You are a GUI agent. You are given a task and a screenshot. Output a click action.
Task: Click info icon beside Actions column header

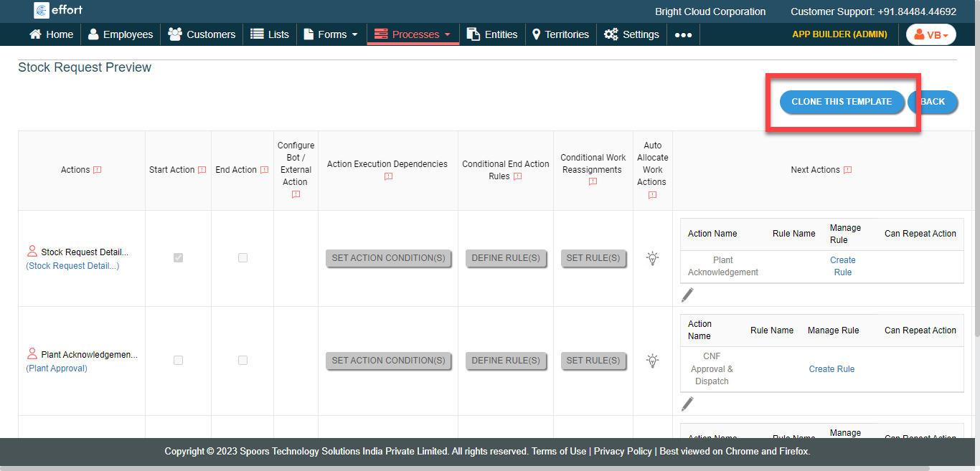click(x=98, y=170)
